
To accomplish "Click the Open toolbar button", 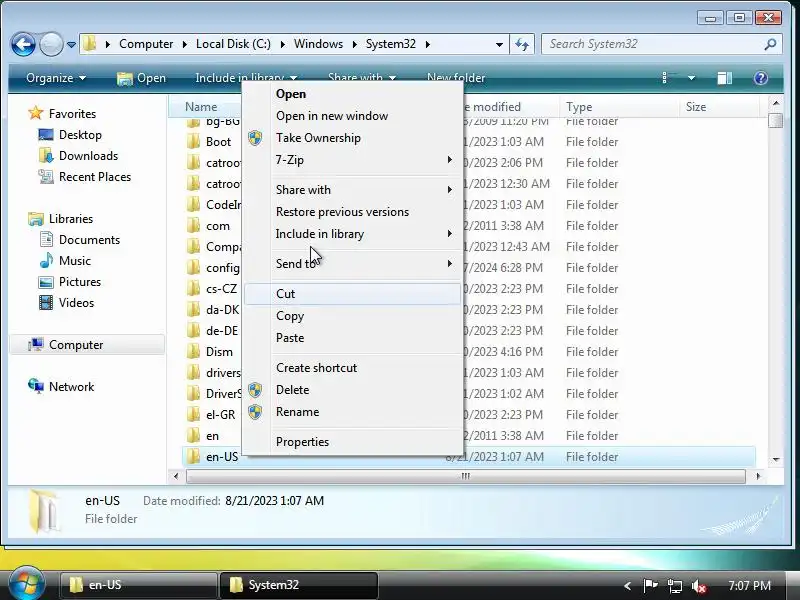I will (141, 78).
